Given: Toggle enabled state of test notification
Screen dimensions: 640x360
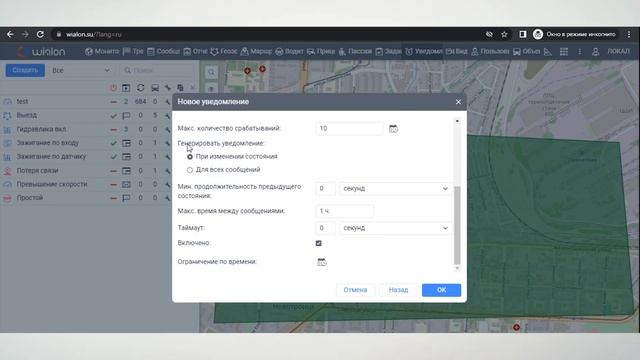Looking at the screenshot, I should pyautogui.click(x=113, y=102).
